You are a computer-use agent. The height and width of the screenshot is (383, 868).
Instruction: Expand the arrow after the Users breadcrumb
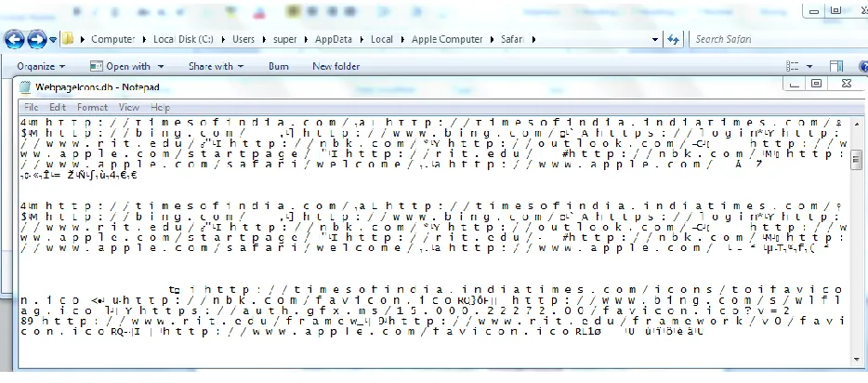[x=264, y=39]
